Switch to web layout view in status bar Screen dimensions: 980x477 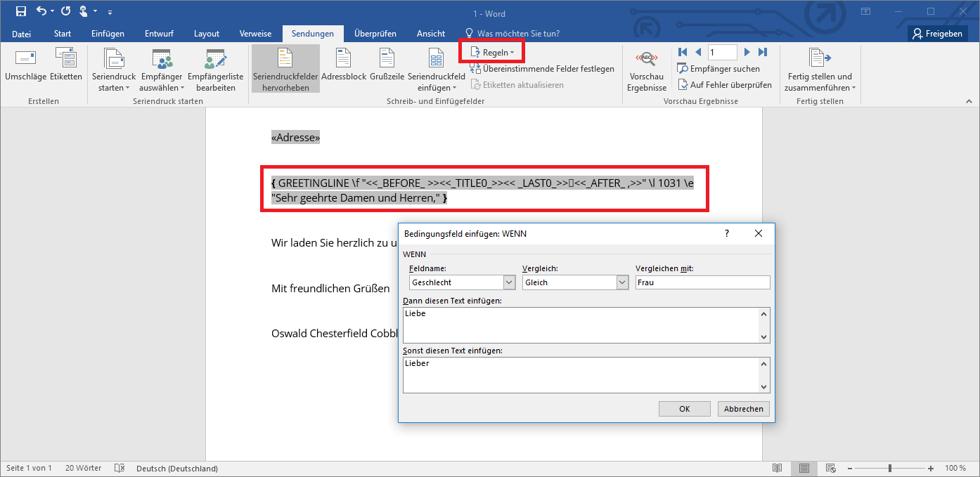click(831, 468)
